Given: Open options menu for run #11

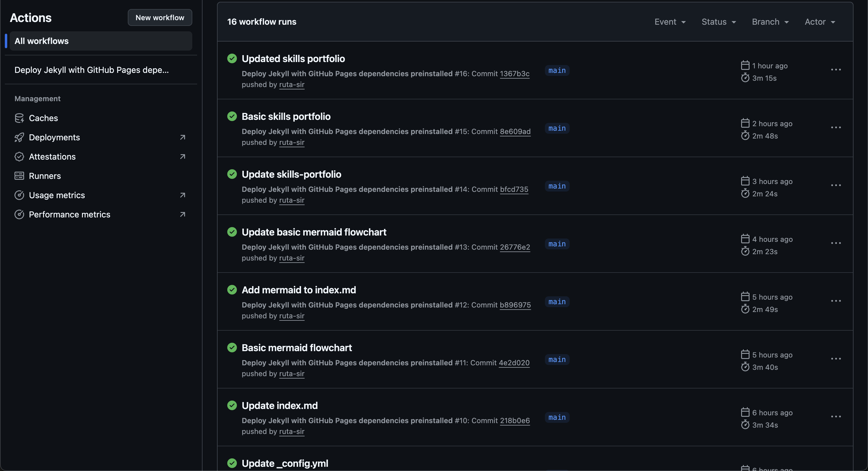Looking at the screenshot, I should 836,359.
